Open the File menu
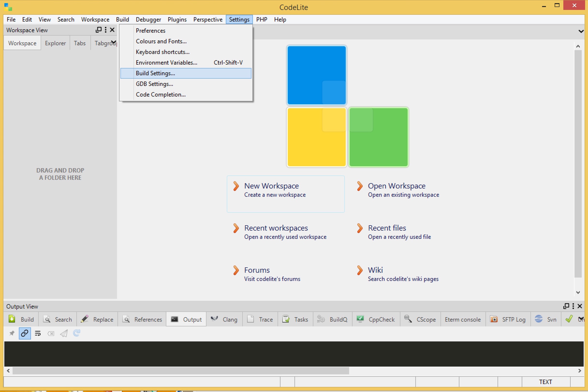 pyautogui.click(x=11, y=19)
